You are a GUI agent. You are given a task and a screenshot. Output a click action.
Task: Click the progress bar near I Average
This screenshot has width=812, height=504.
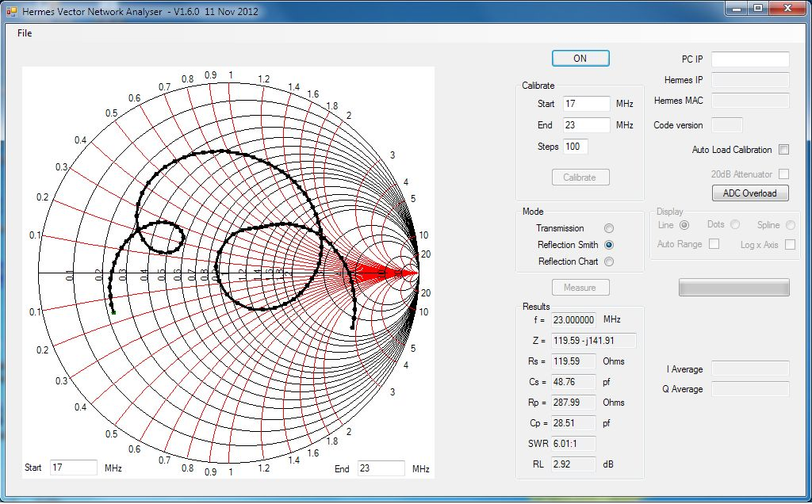coord(733,287)
